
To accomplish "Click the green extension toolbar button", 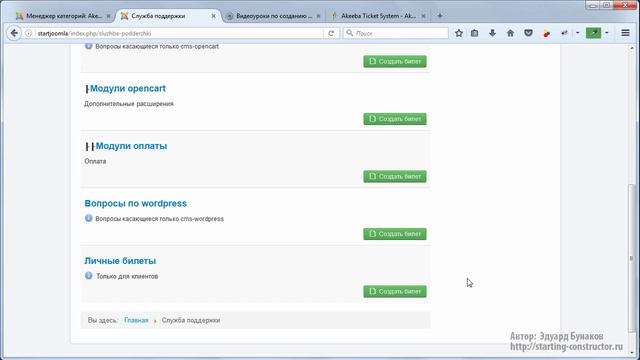I will pos(593,33).
